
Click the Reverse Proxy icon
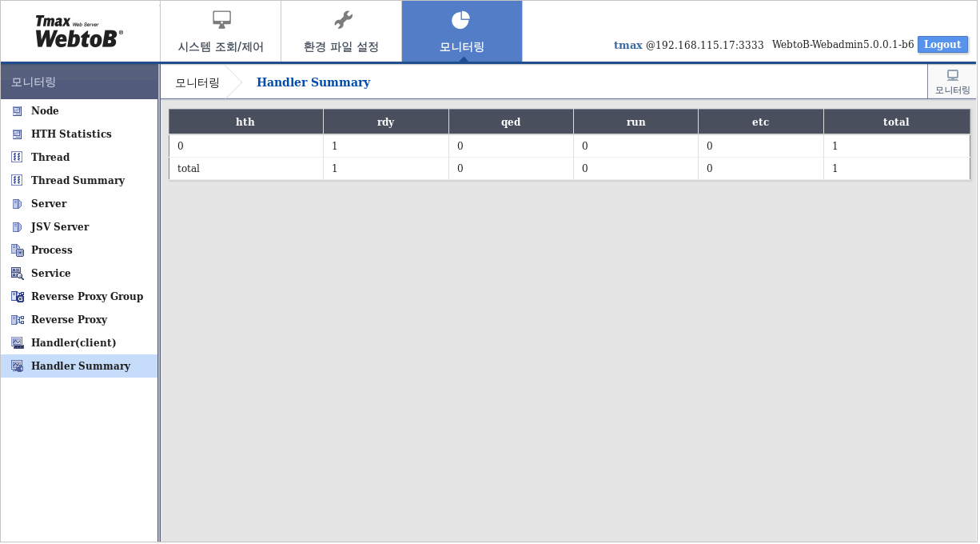(x=17, y=320)
